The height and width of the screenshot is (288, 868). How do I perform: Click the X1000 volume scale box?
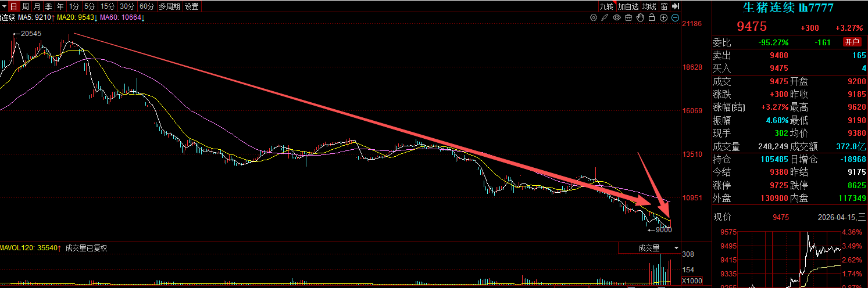point(692,280)
